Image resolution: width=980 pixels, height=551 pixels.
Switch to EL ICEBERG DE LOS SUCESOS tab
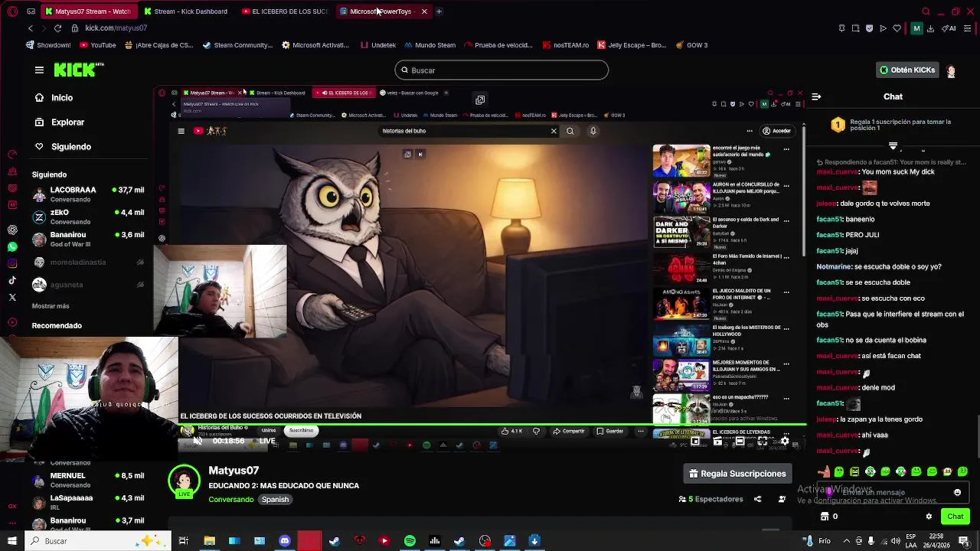tap(285, 11)
